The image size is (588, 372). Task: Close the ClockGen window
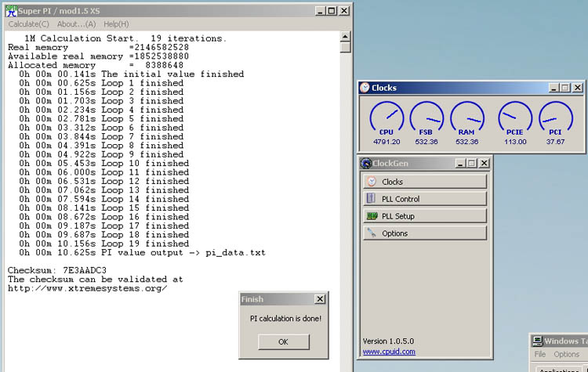coord(485,164)
